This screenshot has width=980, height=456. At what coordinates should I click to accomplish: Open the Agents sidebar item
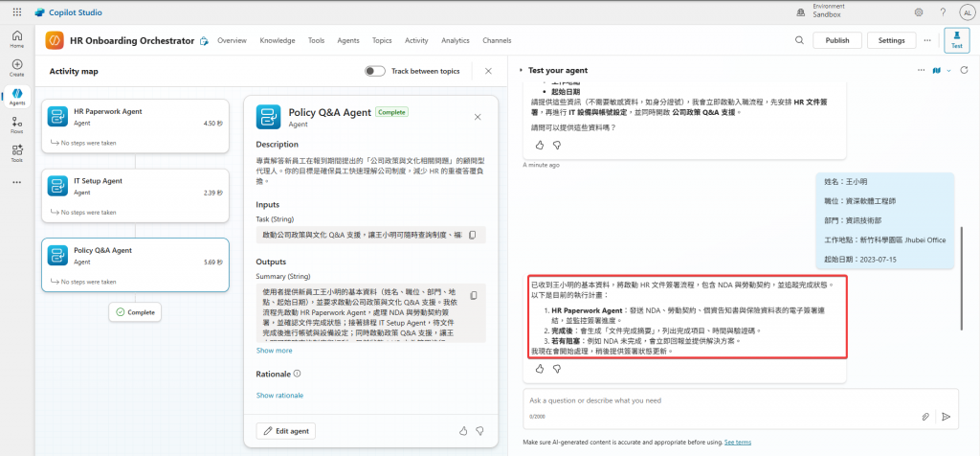(x=17, y=97)
